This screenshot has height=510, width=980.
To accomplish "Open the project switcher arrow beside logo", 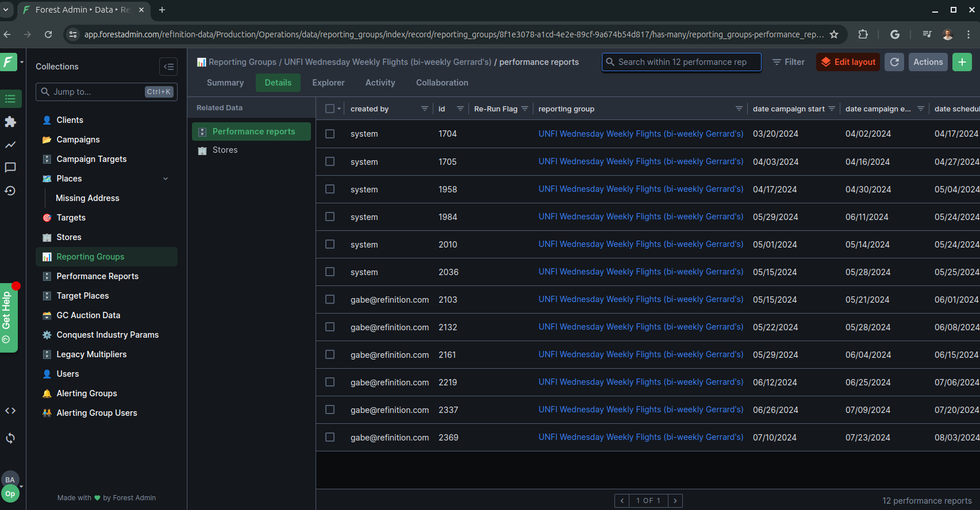I will click(x=22, y=62).
